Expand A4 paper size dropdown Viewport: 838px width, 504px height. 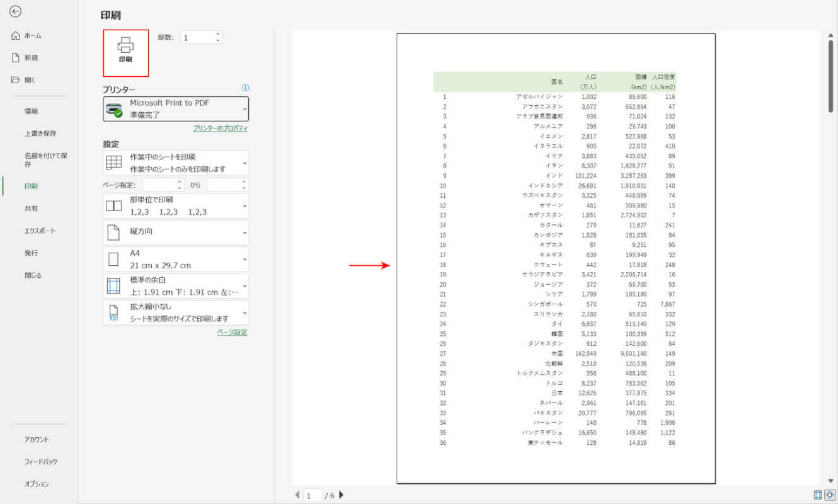tap(176, 259)
